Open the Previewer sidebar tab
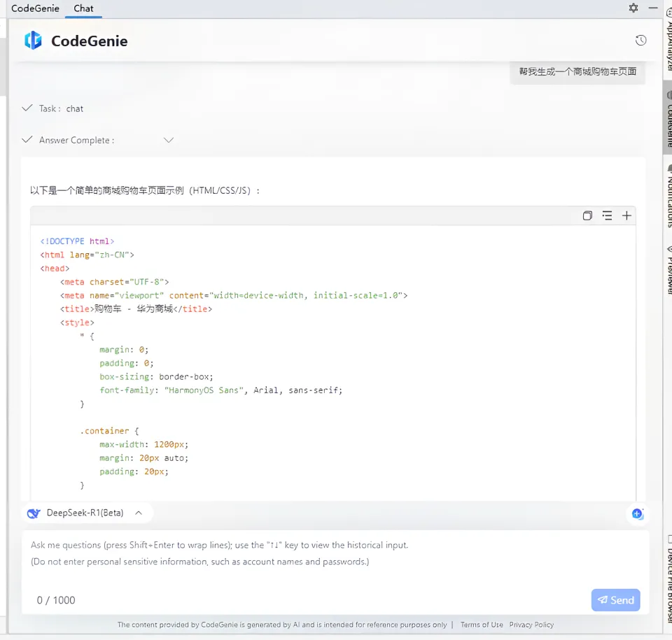This screenshot has width=672, height=640. 668,270
